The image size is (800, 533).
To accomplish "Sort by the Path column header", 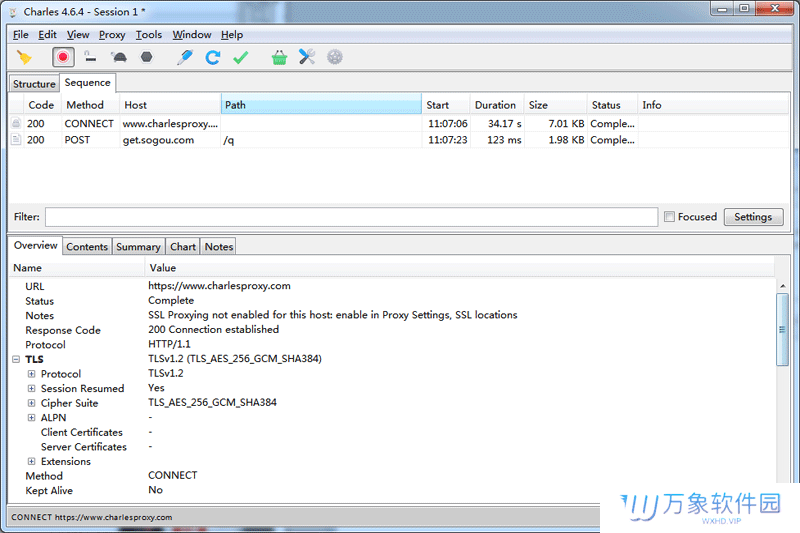I will (321, 105).
